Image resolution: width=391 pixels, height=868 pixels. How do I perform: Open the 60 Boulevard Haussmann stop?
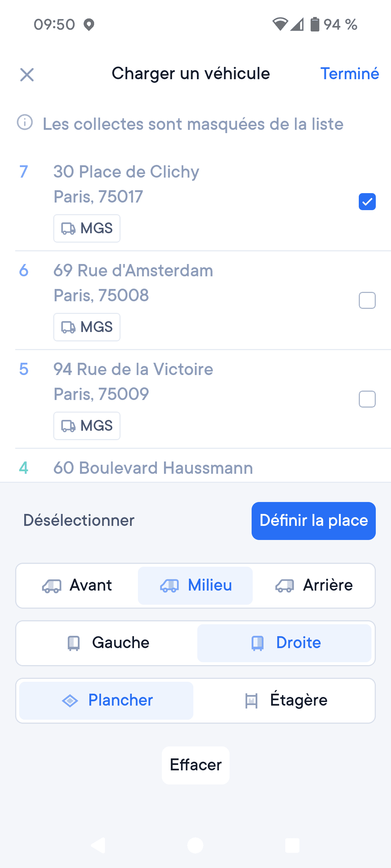pos(153,468)
